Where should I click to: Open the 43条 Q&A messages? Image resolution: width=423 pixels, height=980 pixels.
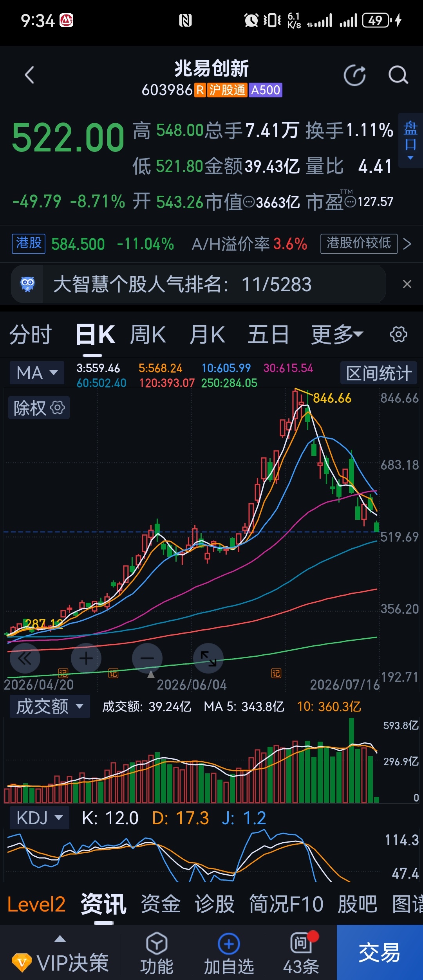301,953
